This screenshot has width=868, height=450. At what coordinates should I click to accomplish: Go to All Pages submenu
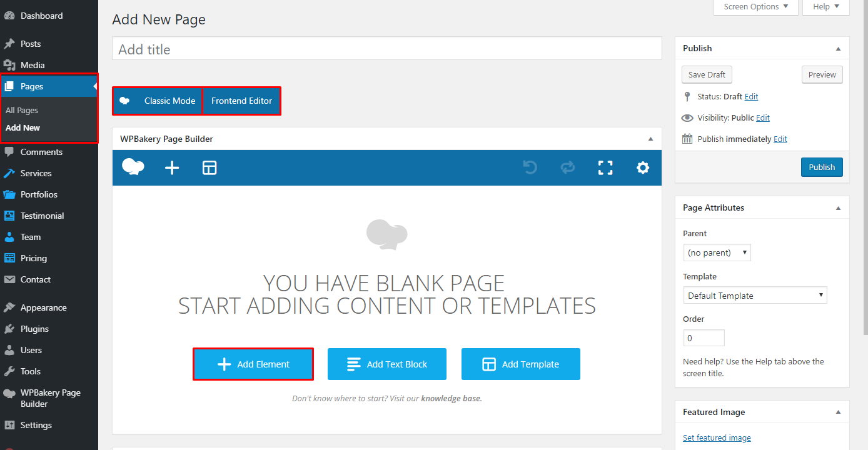pos(22,110)
